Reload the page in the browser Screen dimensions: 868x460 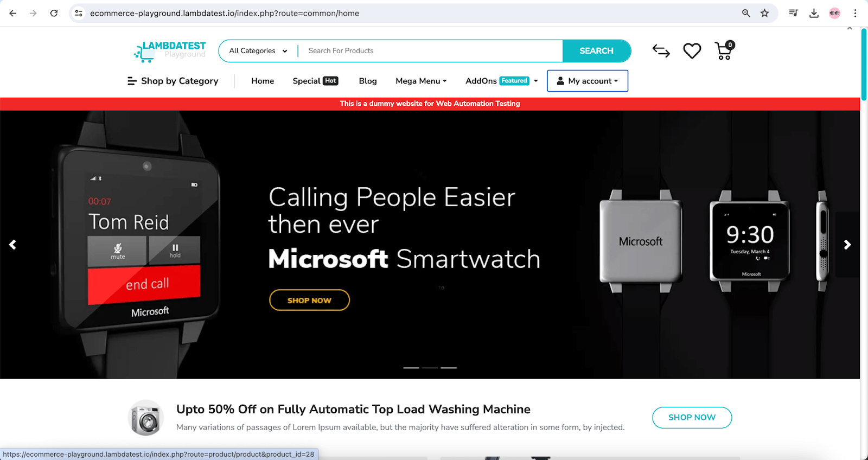coord(54,13)
